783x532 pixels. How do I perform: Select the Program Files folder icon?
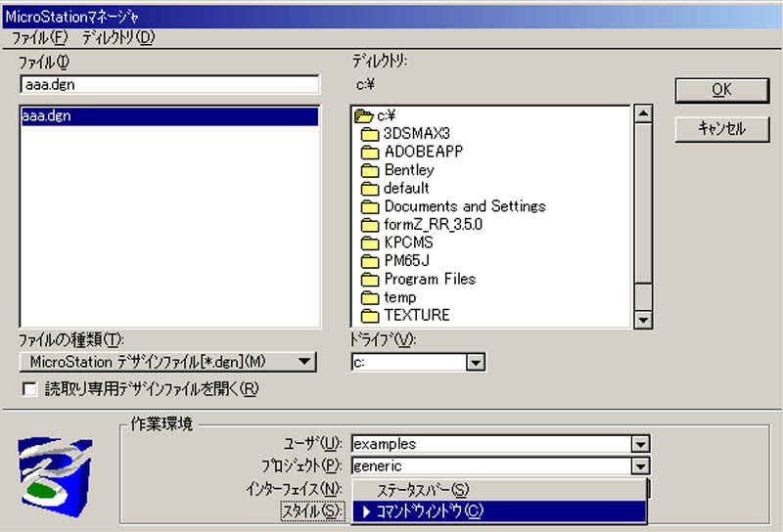click(x=370, y=279)
